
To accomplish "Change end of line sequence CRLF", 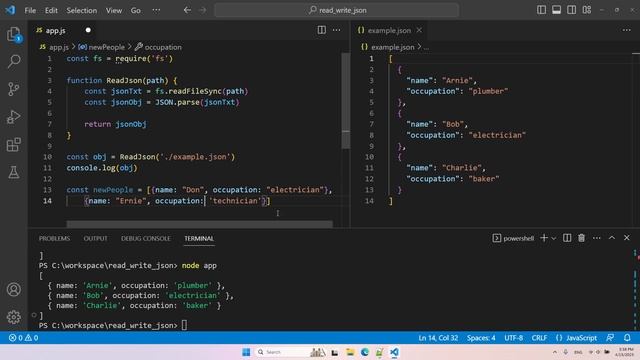I will coord(539,338).
